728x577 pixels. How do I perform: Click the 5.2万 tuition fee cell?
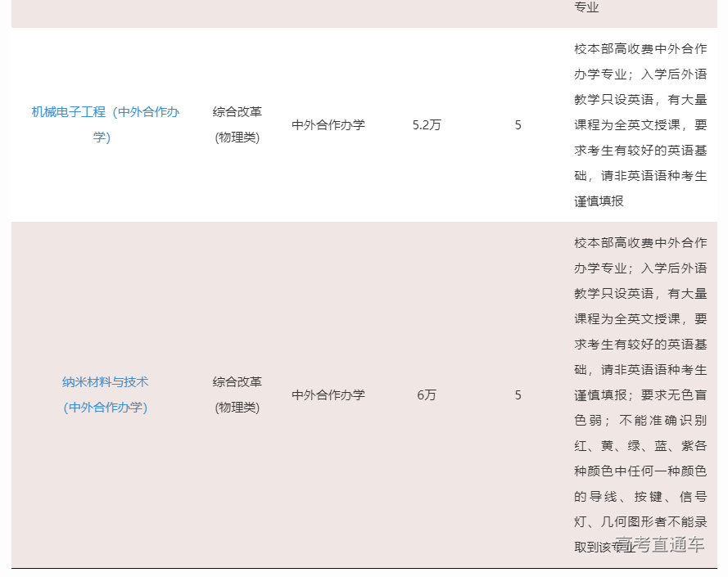(427, 125)
